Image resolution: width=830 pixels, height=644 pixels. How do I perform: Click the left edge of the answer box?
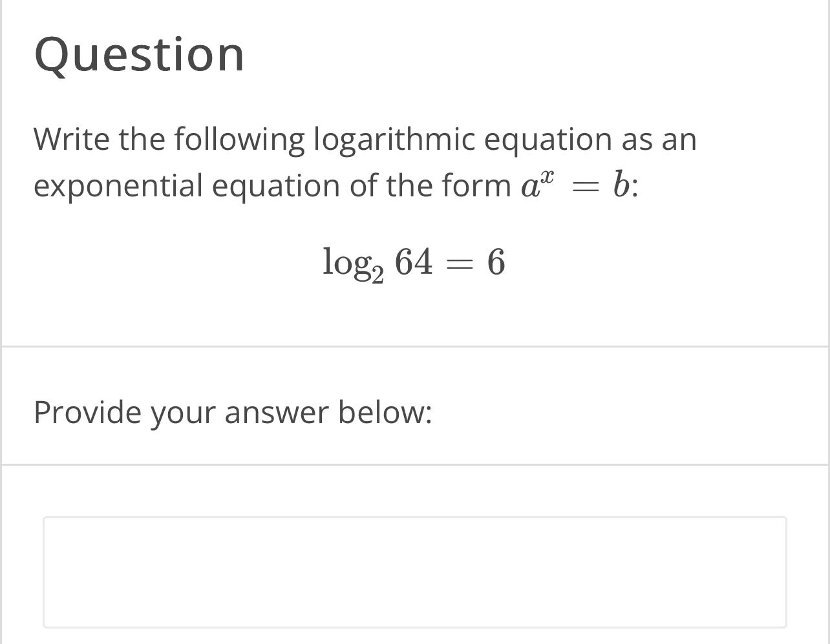click(x=44, y=572)
